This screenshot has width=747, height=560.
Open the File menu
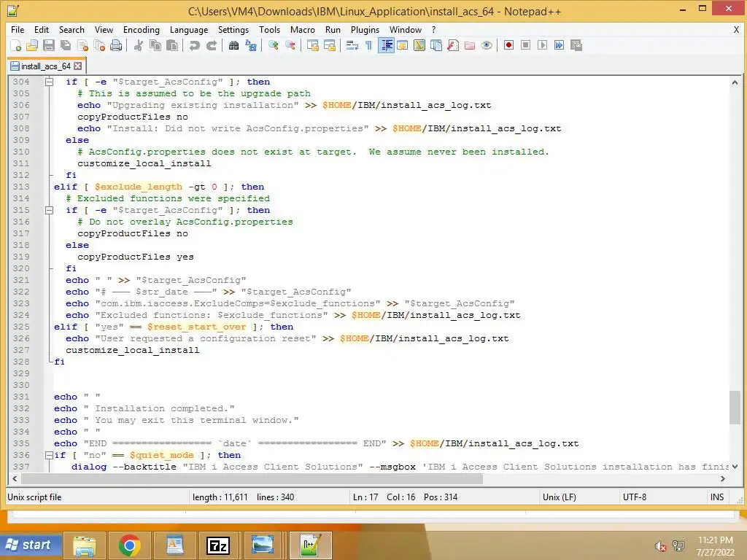(18, 29)
